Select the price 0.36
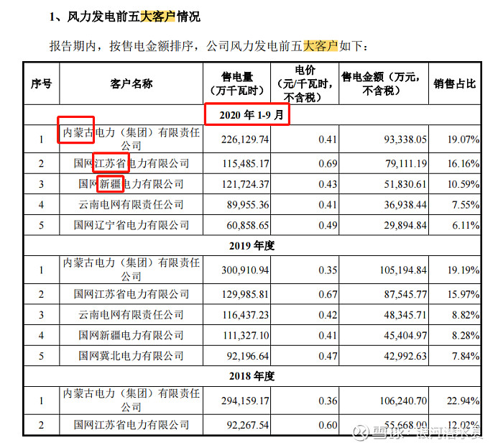This screenshot has width=498, height=448. coord(328,401)
